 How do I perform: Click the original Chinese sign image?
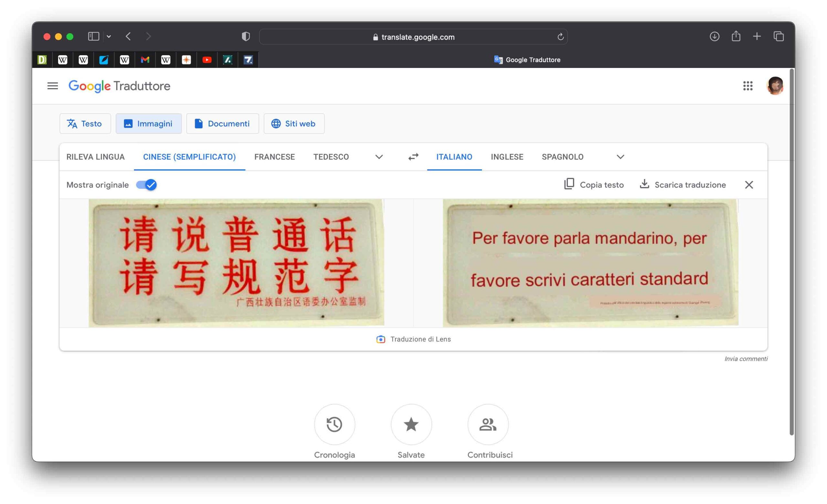(x=236, y=263)
